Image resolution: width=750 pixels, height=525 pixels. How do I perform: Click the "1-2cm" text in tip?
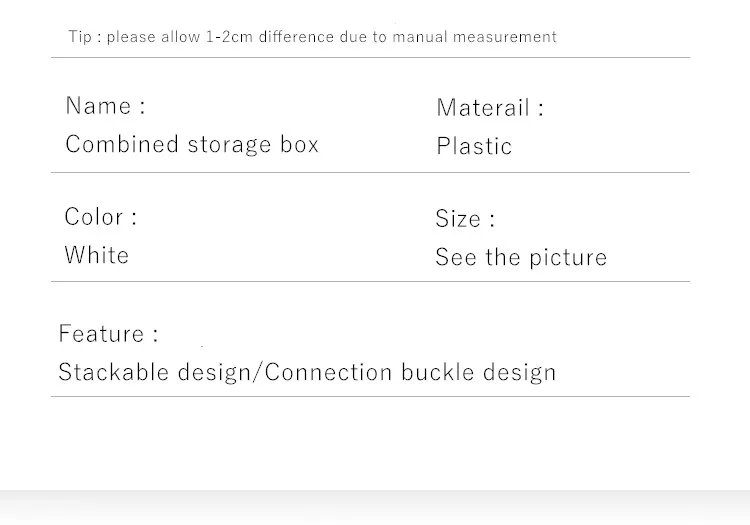coord(229,37)
